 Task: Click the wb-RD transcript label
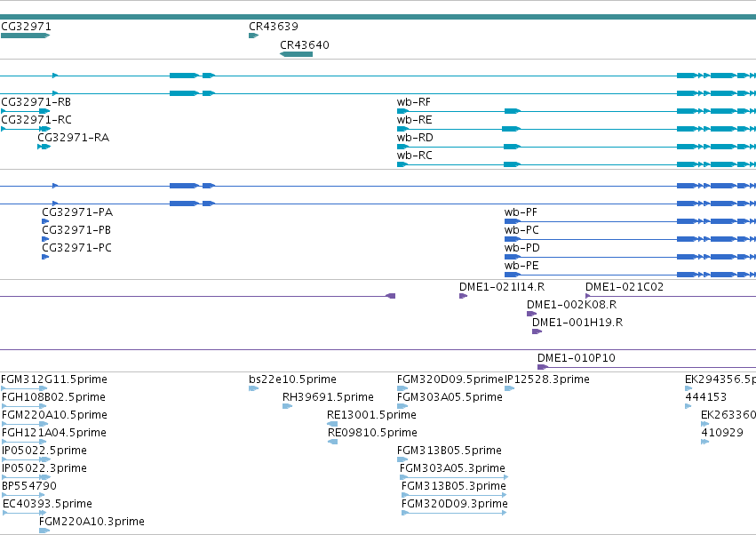tap(415, 138)
